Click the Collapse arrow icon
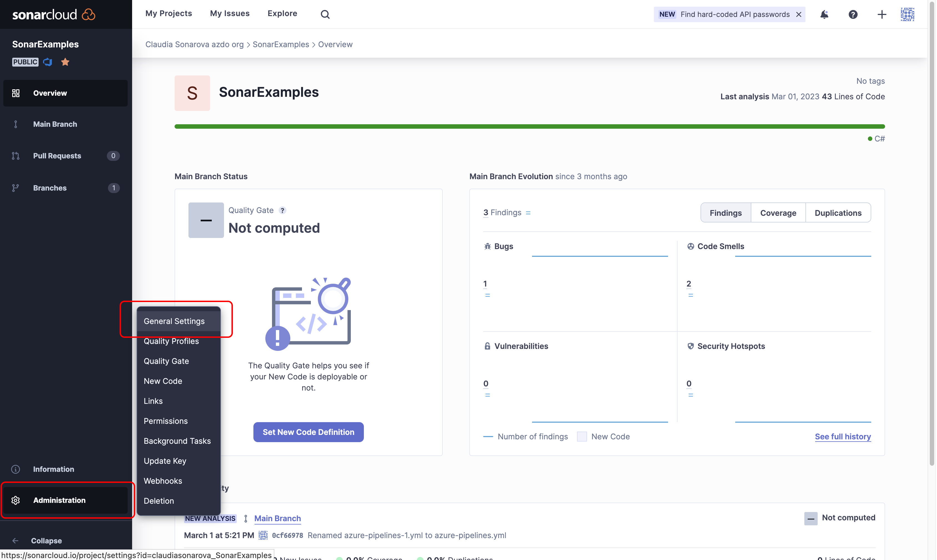Viewport: 937px width, 560px height. click(16, 541)
